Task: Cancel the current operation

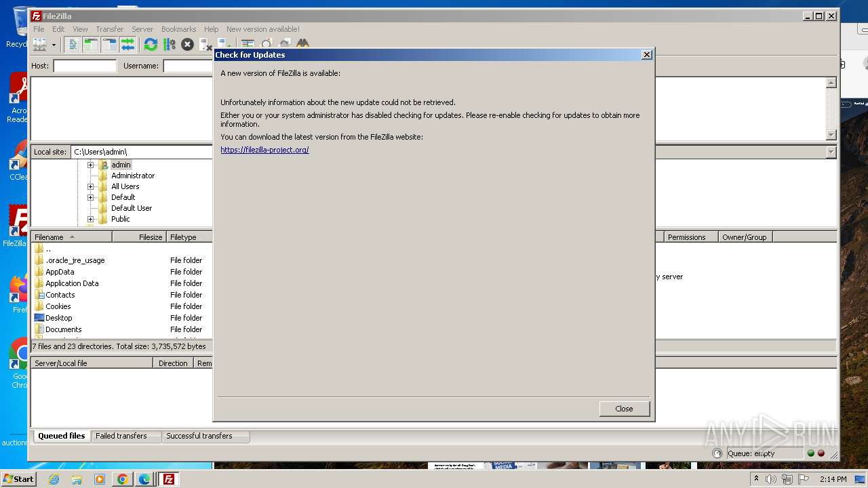Action: [187, 45]
